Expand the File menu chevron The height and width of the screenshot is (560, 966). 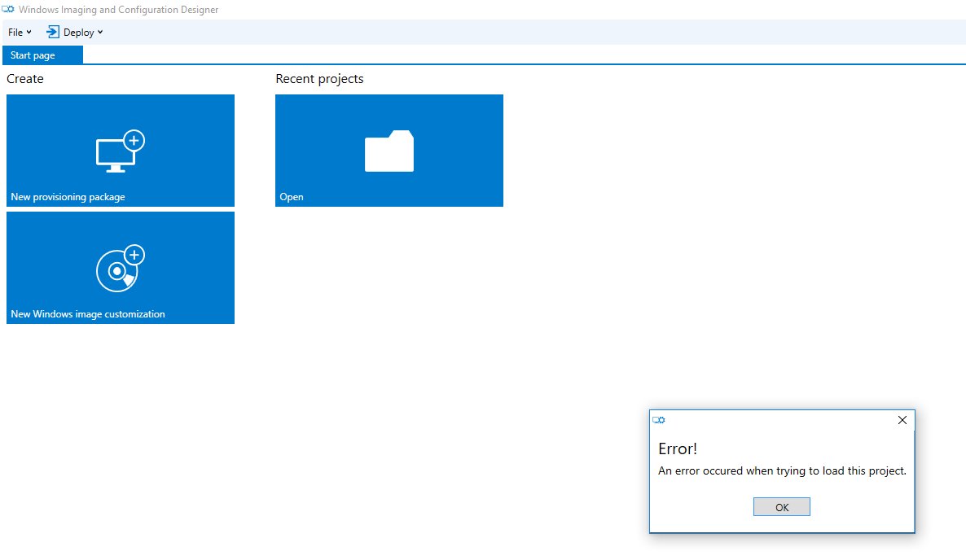click(x=29, y=33)
